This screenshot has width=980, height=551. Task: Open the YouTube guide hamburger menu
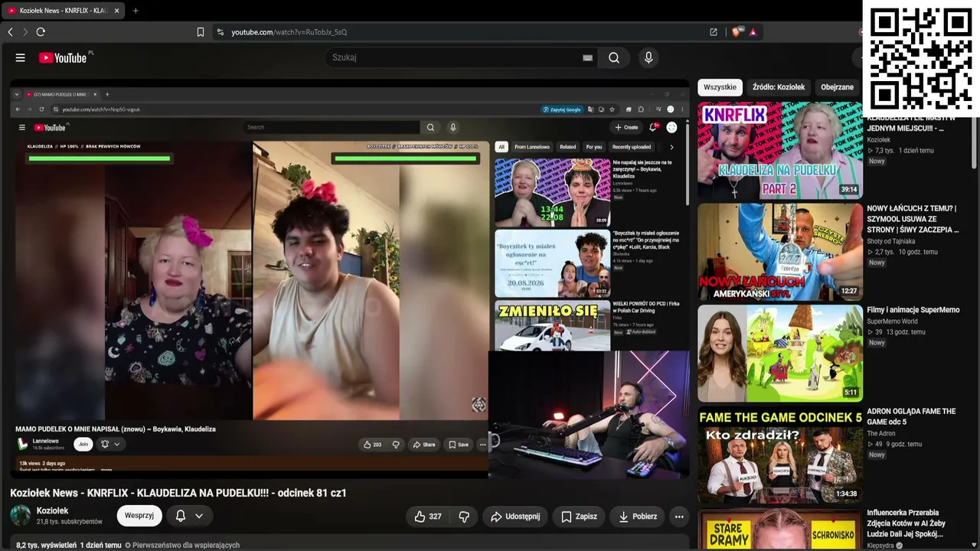pyautogui.click(x=21, y=57)
